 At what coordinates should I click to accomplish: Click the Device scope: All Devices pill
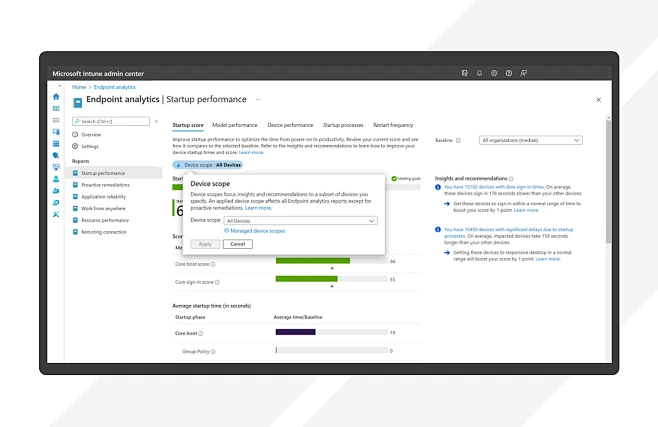coord(208,165)
